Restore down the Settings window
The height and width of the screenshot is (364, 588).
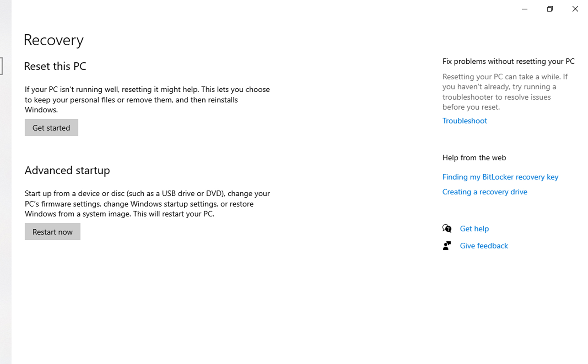pos(550,9)
